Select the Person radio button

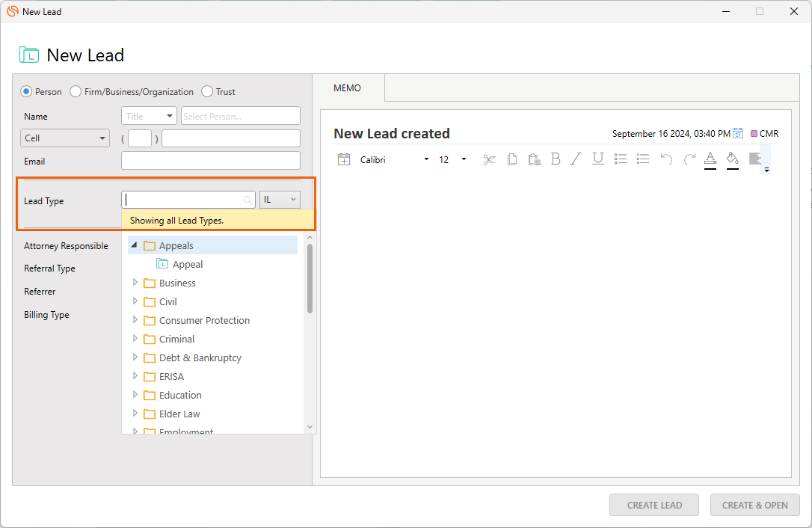26,92
